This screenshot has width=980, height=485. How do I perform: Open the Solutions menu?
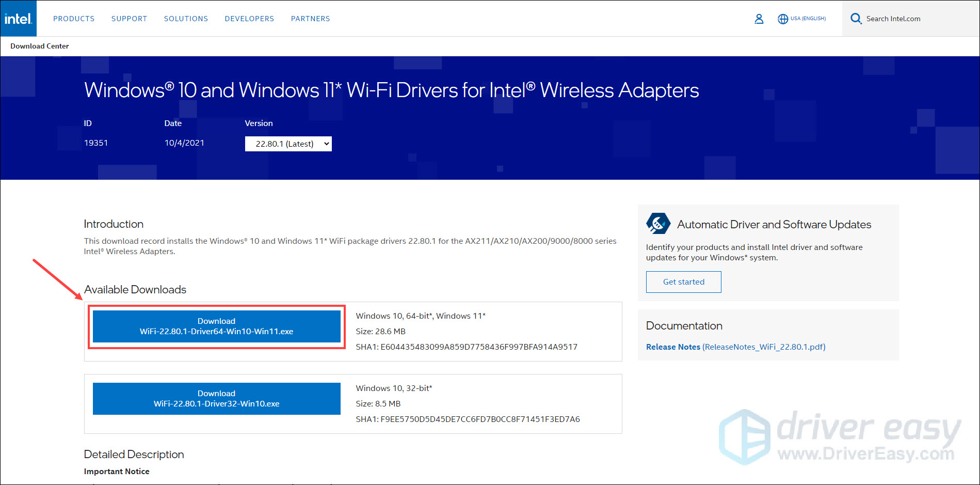186,19
